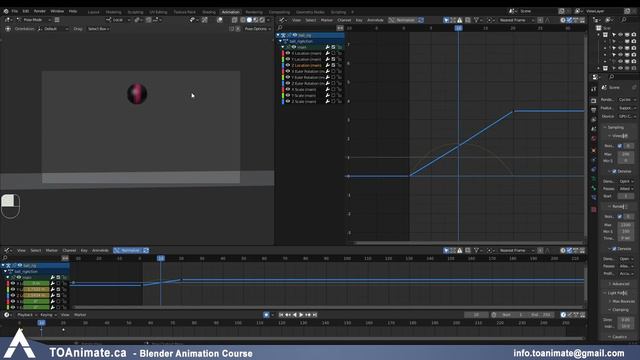Select Y Euler Rotation channel in upper graph editor
640x360 pixels.
click(308, 77)
